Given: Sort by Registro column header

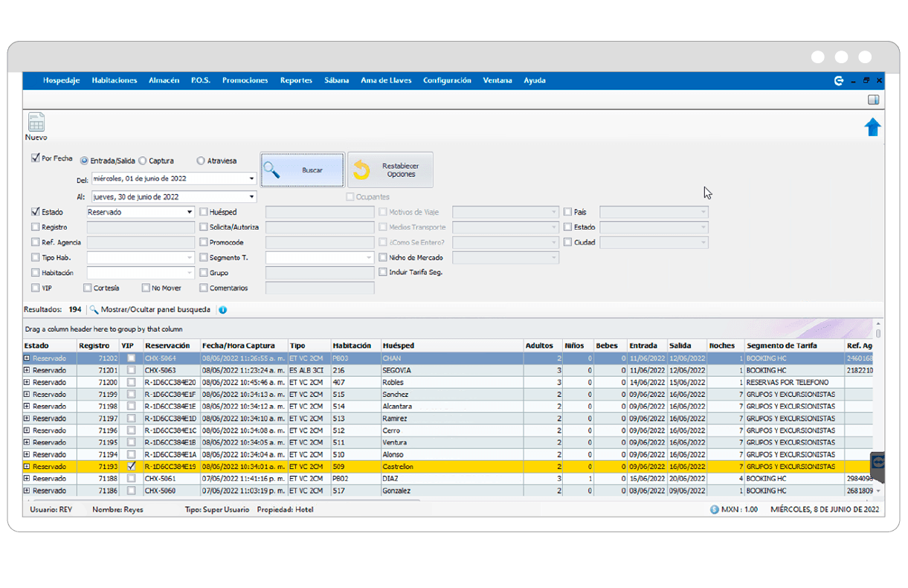Looking at the screenshot, I should pos(98,346).
